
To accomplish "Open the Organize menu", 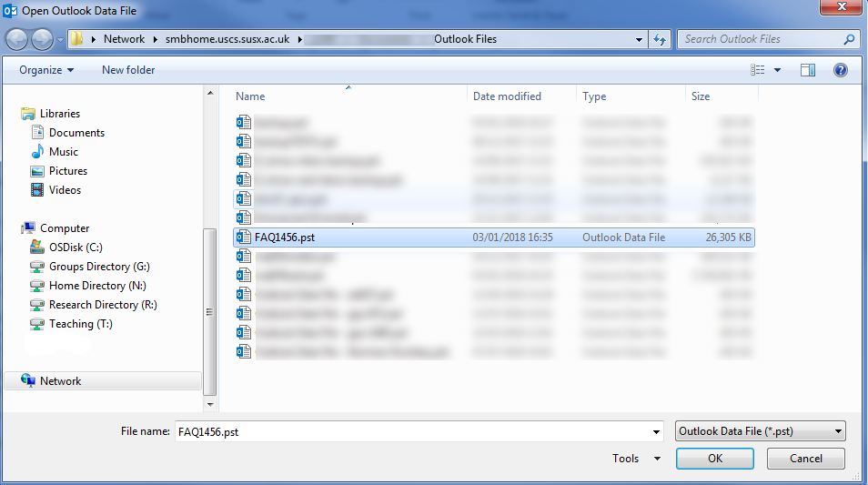I will [45, 70].
